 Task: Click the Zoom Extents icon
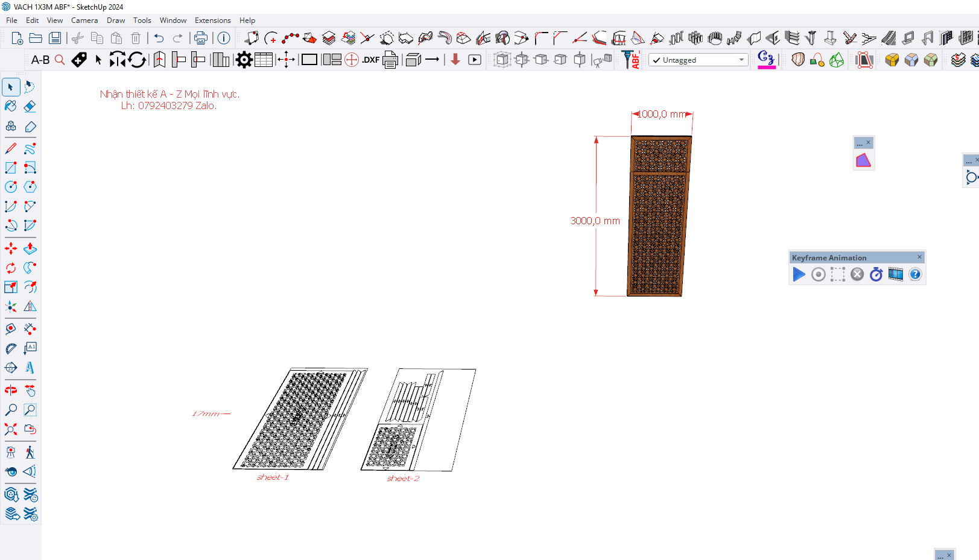11,429
